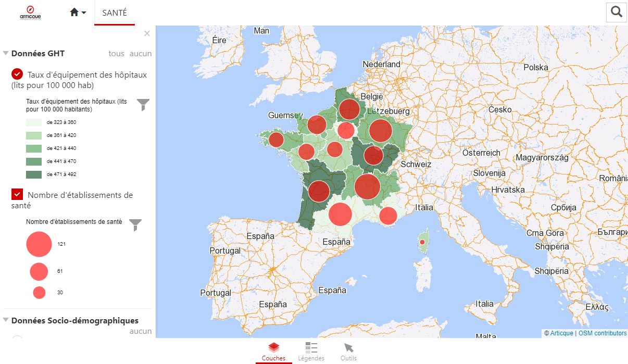Viewport: 628px width, 364px height.
Task: Switch to the Couches layers tab
Action: 273,352
